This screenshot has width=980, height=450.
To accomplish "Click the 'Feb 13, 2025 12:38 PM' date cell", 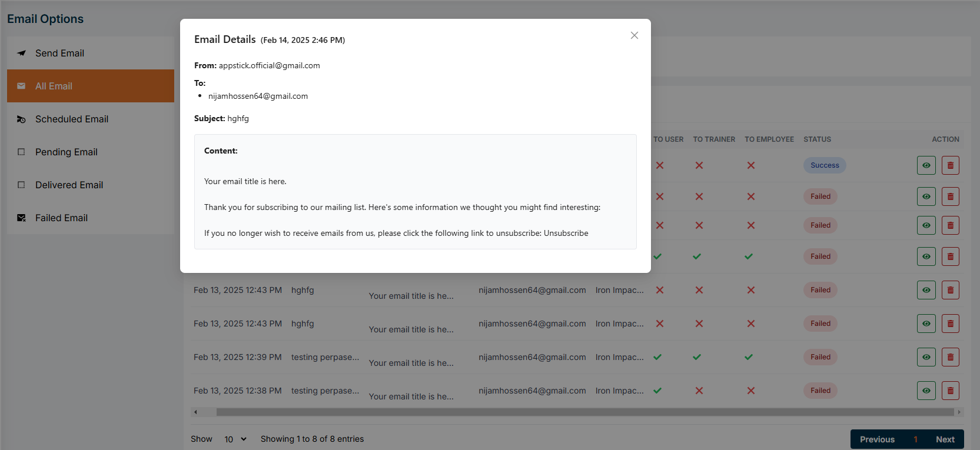I will pyautogui.click(x=238, y=391).
